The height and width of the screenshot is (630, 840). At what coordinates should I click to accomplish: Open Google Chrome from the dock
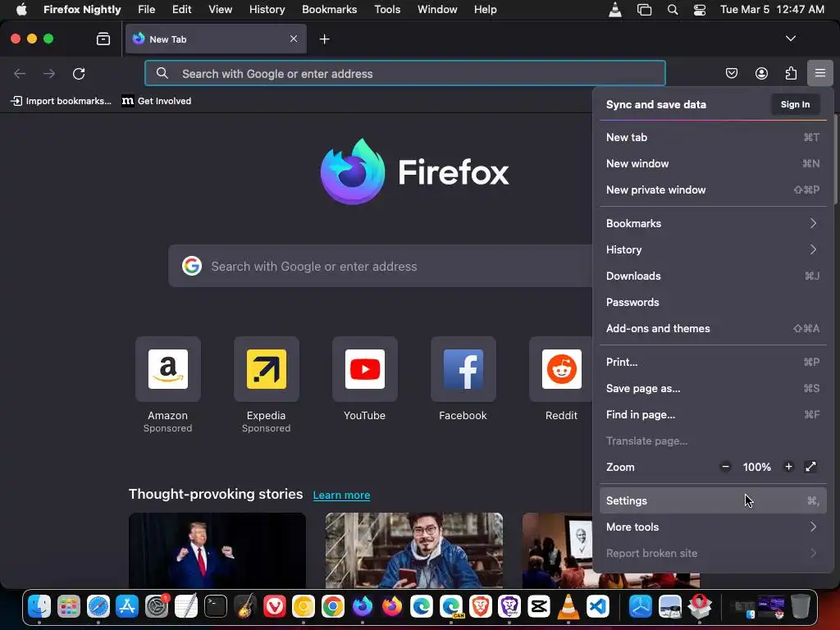333,606
